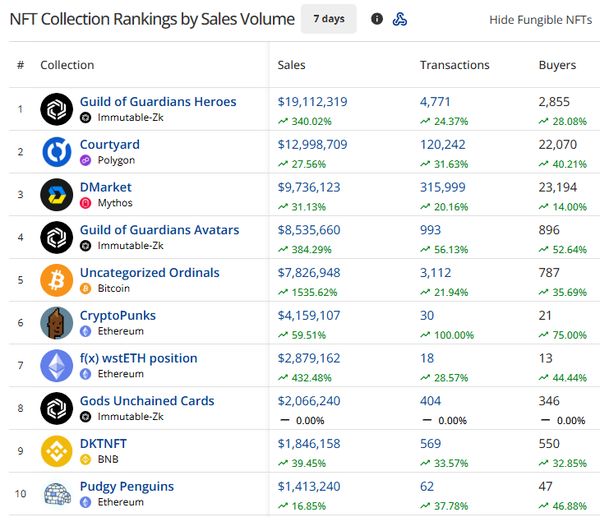Click transactions count 4,771

(x=435, y=101)
